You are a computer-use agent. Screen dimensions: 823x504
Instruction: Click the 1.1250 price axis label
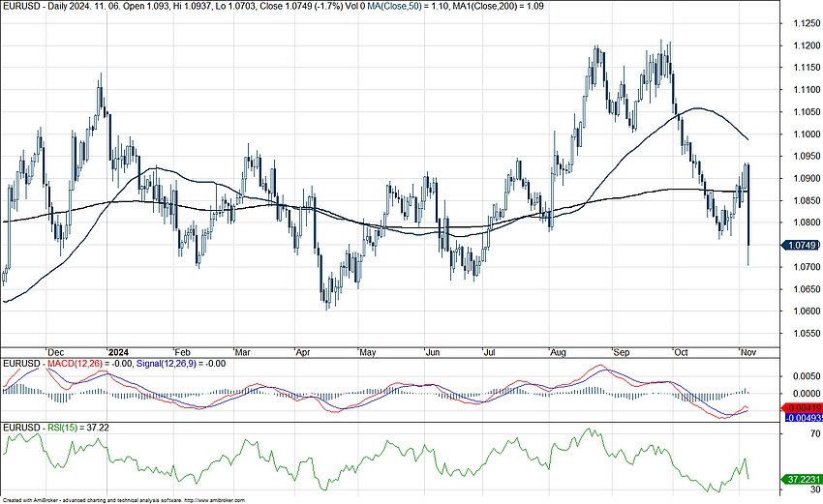[803, 22]
